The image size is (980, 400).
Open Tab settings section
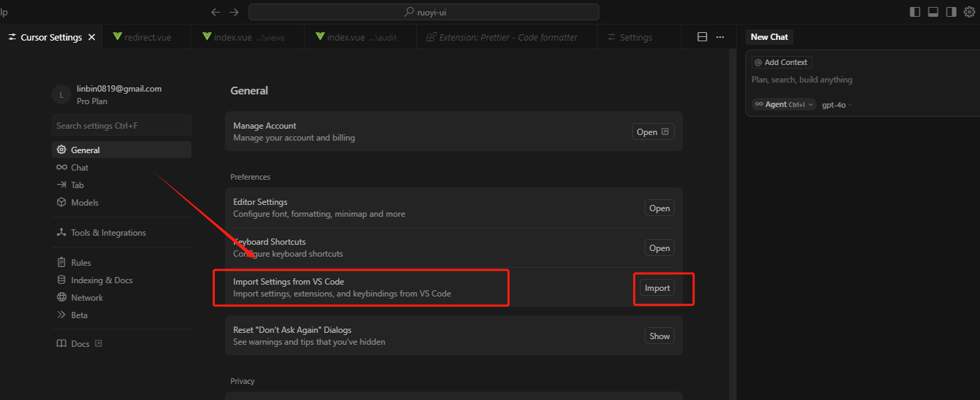122,185
